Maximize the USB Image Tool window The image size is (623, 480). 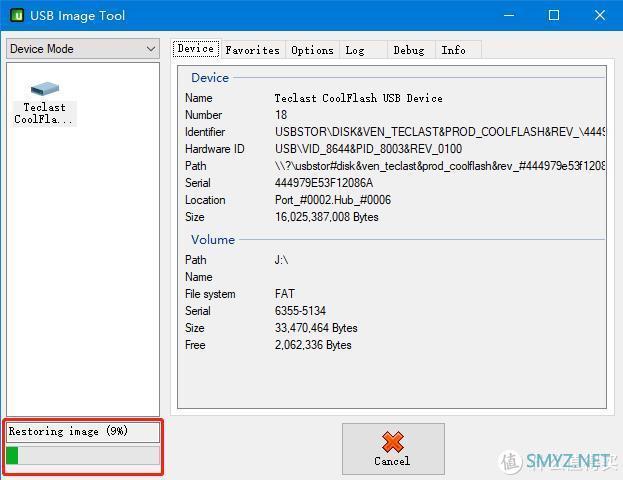click(x=554, y=15)
